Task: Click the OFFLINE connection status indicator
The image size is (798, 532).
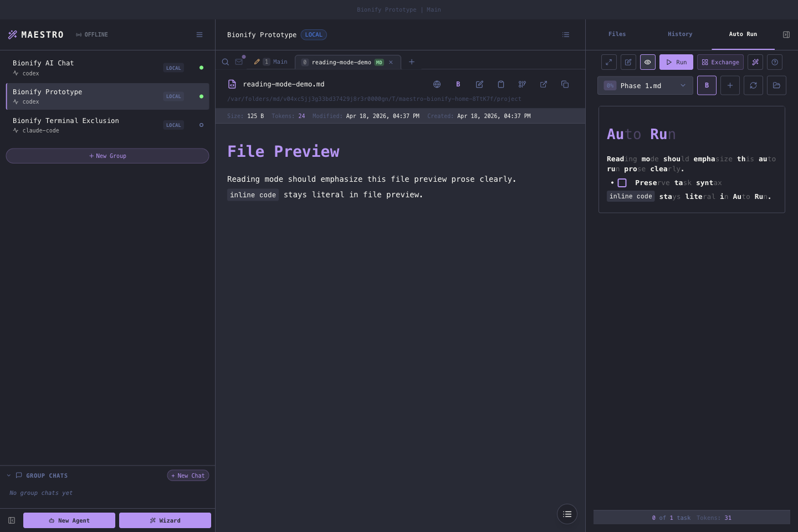Action: tap(92, 34)
